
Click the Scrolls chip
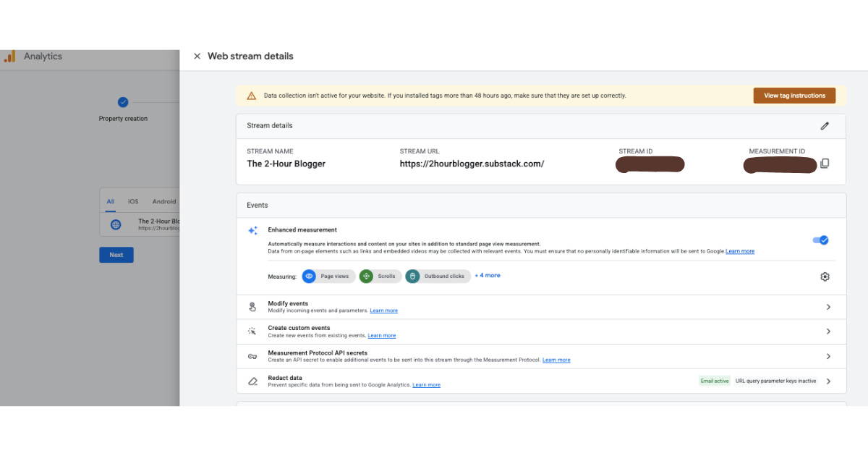[380, 276]
